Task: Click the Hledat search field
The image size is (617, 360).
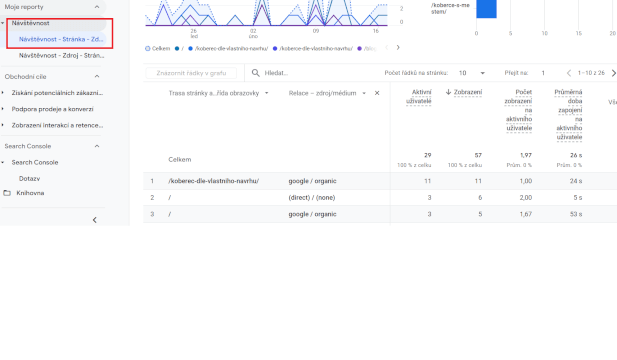Action: (x=319, y=73)
